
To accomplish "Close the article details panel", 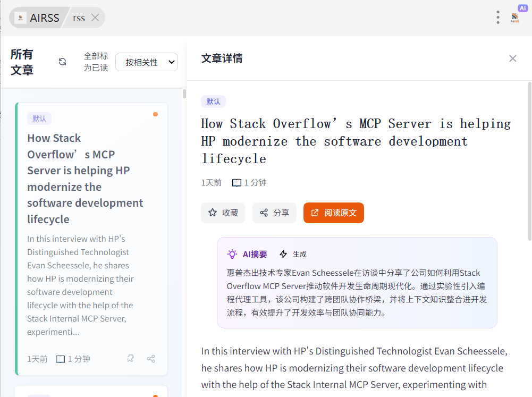I will (512, 58).
